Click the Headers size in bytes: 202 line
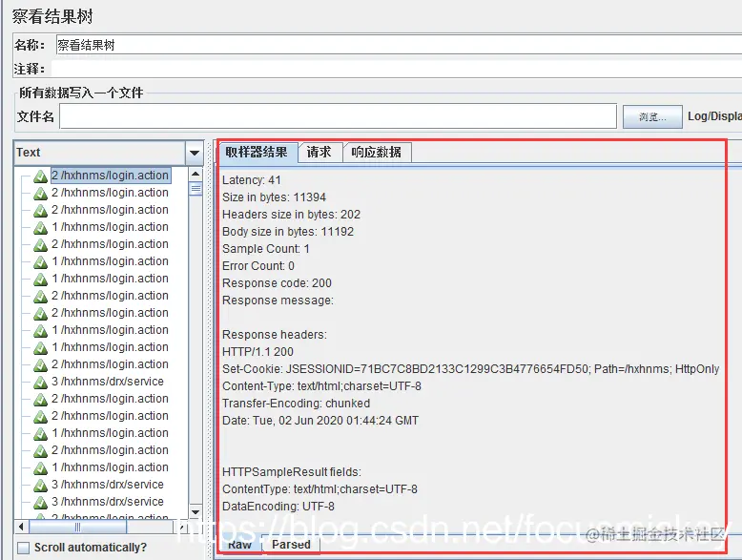Viewport: 742px width, 560px height. [x=291, y=215]
